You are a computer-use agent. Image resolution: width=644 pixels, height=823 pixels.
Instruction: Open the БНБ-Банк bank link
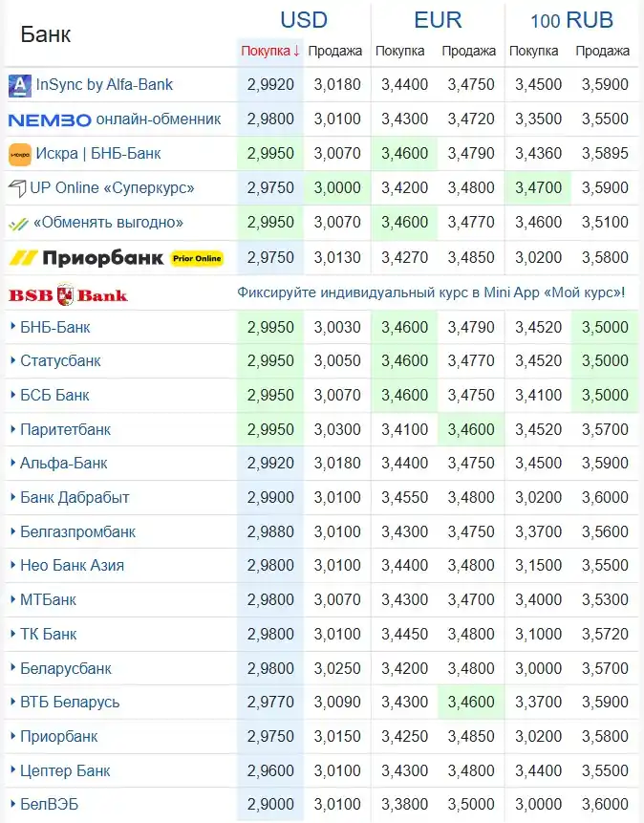click(x=55, y=328)
